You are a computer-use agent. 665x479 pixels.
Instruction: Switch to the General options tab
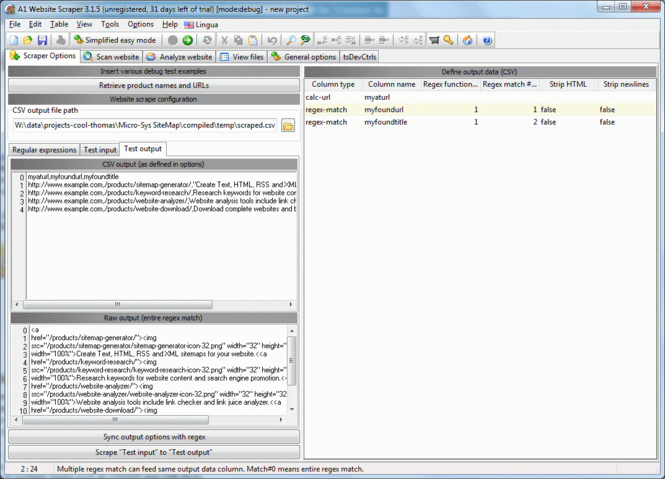(304, 56)
